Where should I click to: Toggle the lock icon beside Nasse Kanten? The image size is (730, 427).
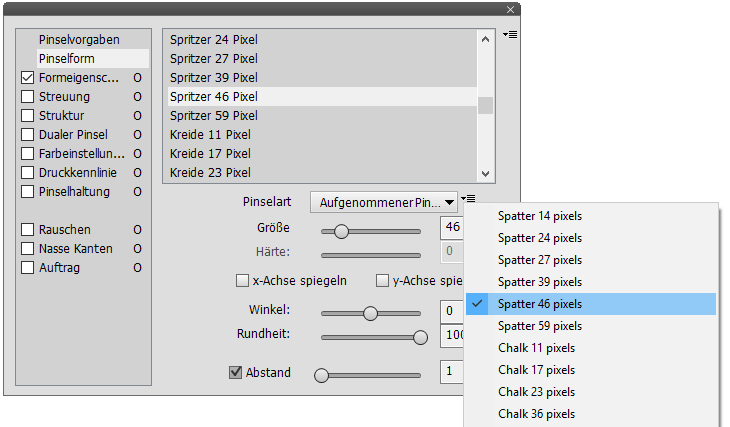[x=138, y=249]
